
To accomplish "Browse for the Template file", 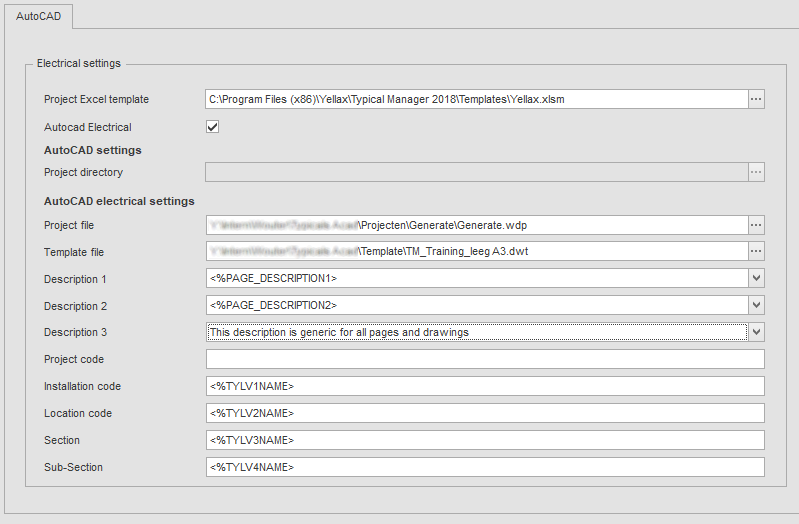I will pos(756,251).
